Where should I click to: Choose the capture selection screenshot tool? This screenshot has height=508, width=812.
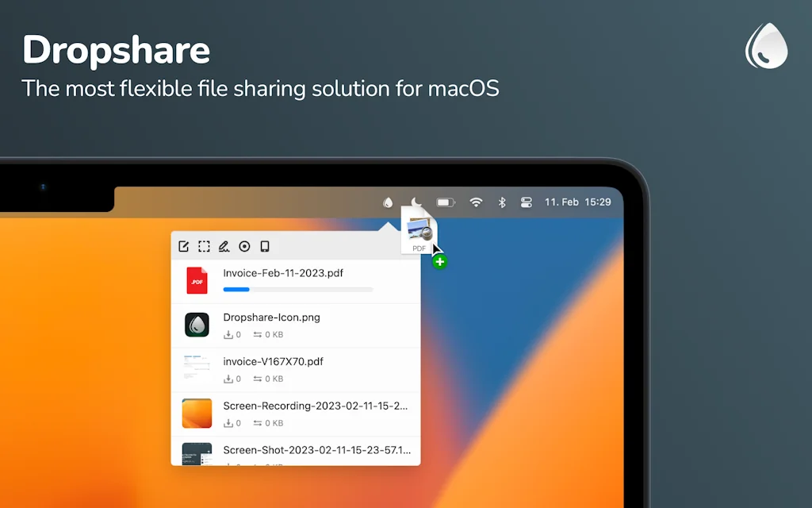pyautogui.click(x=204, y=246)
